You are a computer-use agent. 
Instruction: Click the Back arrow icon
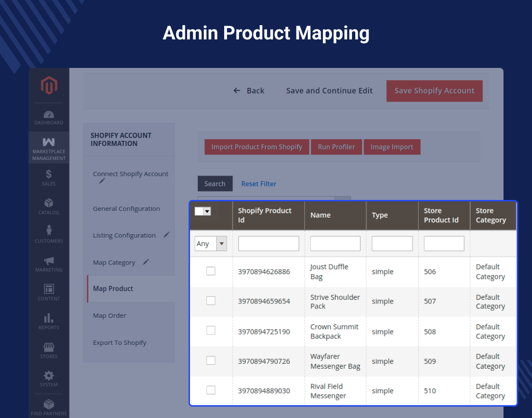(237, 91)
